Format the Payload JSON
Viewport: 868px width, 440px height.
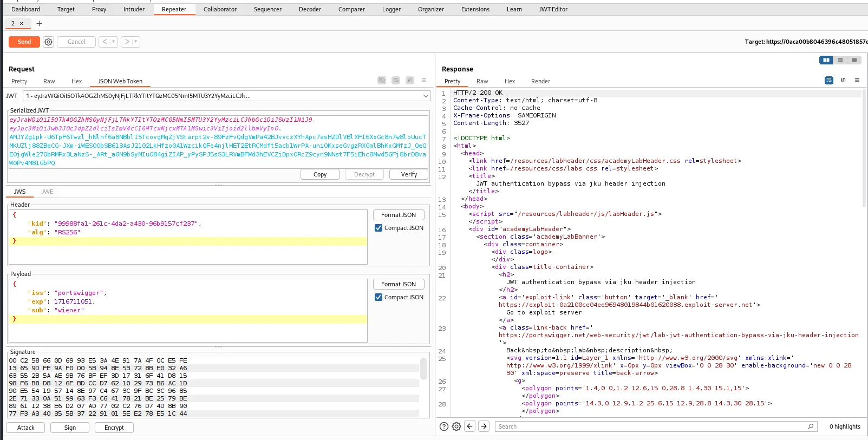pos(399,284)
